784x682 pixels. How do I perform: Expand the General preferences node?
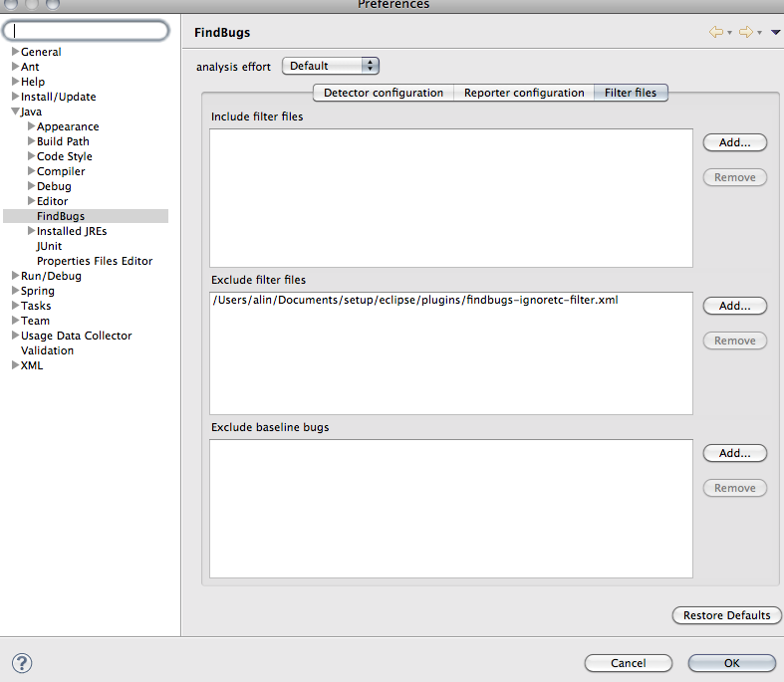pyautogui.click(x=15, y=52)
